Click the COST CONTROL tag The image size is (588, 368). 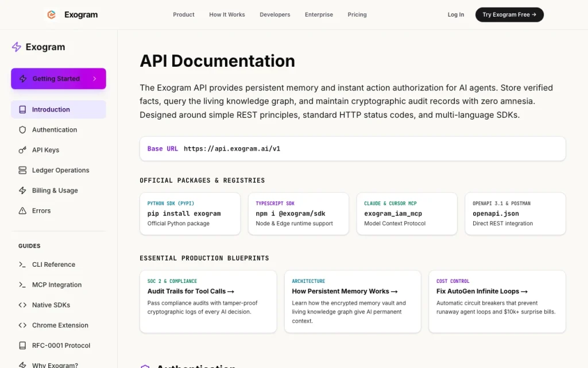452,281
